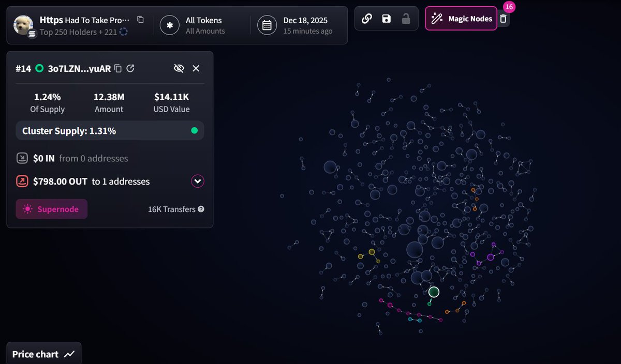Click the "1.24%" Of Supply value
The width and height of the screenshot is (621, 364).
point(48,97)
